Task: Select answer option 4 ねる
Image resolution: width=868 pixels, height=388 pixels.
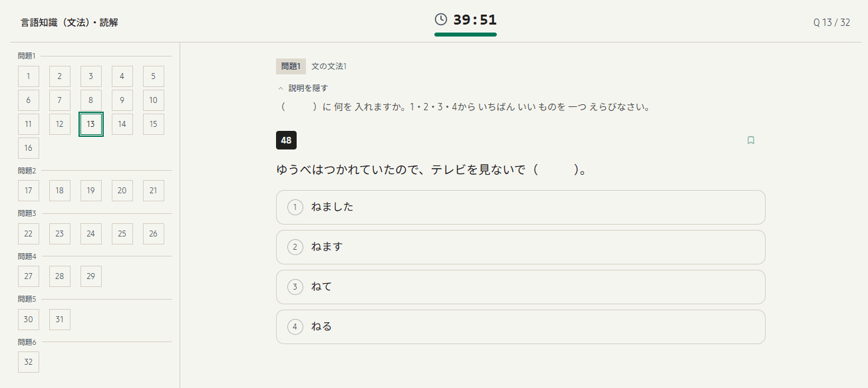Action: [x=521, y=326]
